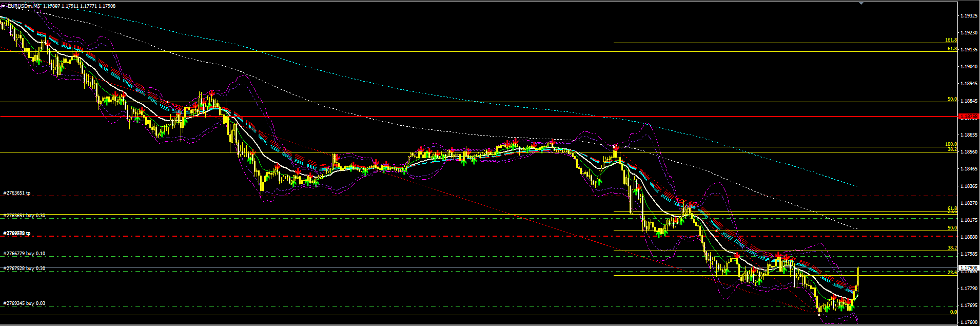Select the EURUSDm,M5 chart title text
980x326 pixels.
[23, 6]
